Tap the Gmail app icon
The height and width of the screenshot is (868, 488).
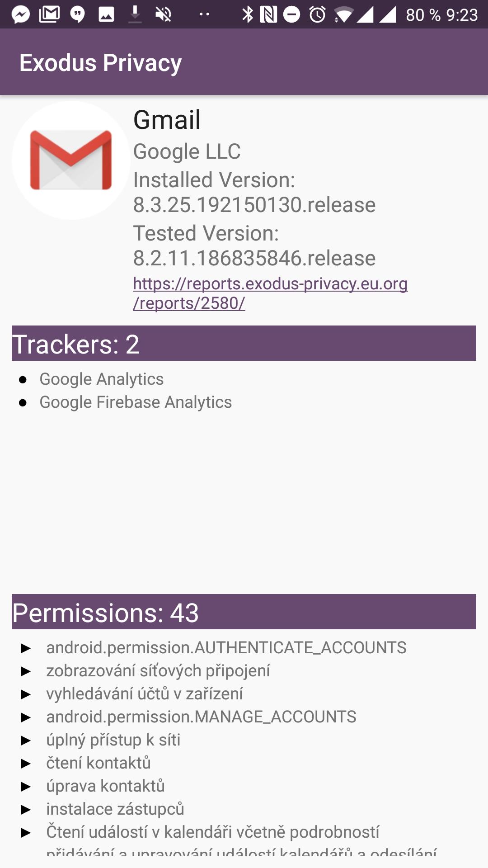click(71, 160)
